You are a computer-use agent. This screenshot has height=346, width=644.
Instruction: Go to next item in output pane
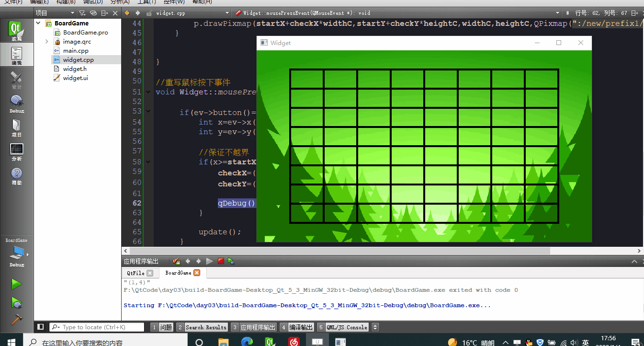pos(198,261)
